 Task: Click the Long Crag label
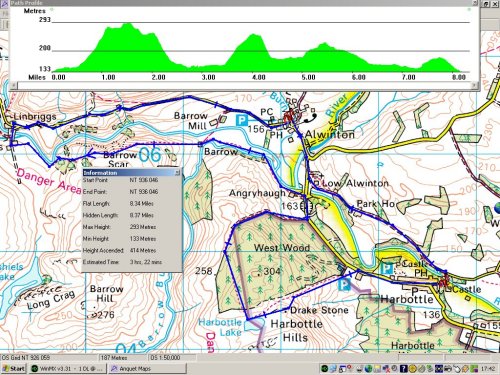coord(51,300)
